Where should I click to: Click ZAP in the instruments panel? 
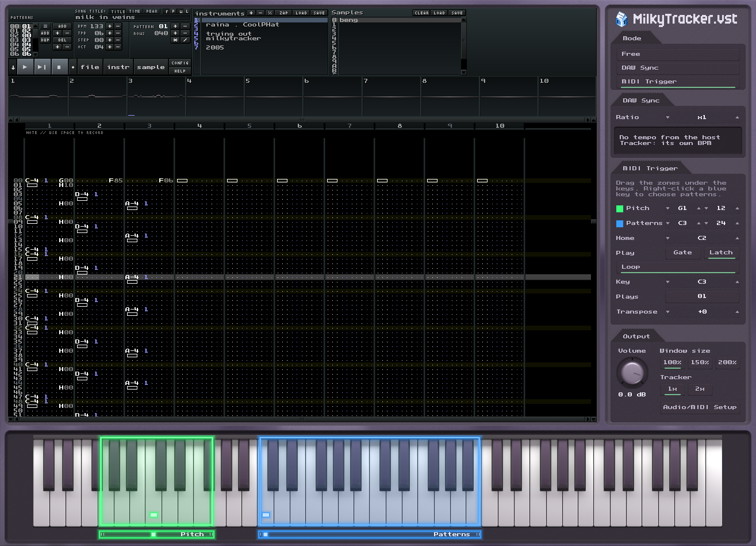click(283, 13)
